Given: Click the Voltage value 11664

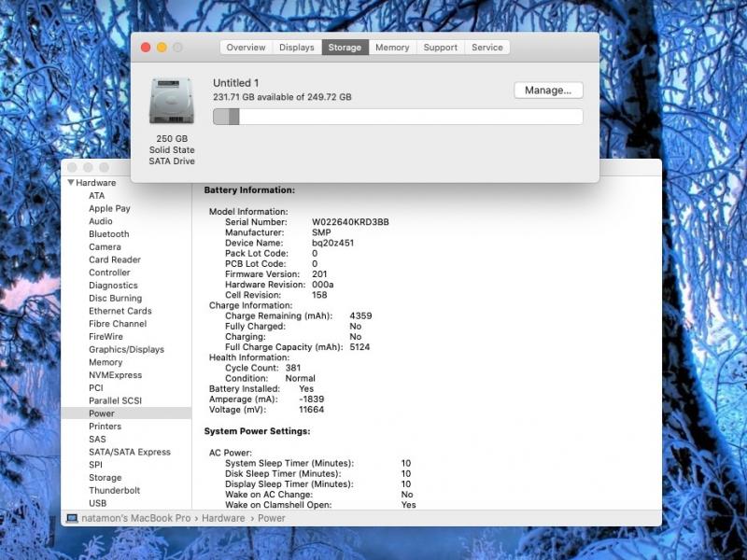Looking at the screenshot, I should [312, 410].
